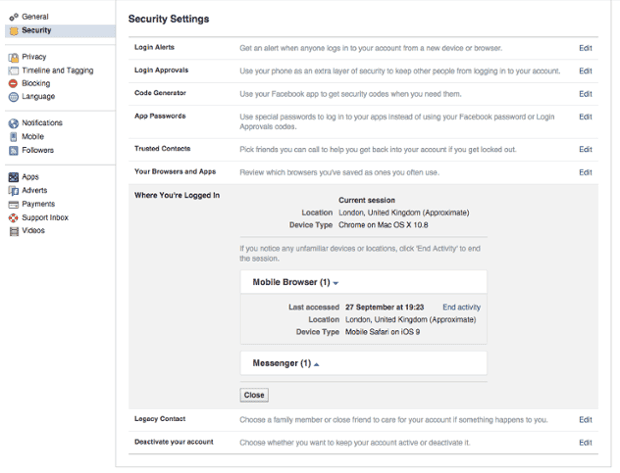The height and width of the screenshot is (473, 620).
Task: Edit the Login Alerts setting
Action: tap(585, 48)
